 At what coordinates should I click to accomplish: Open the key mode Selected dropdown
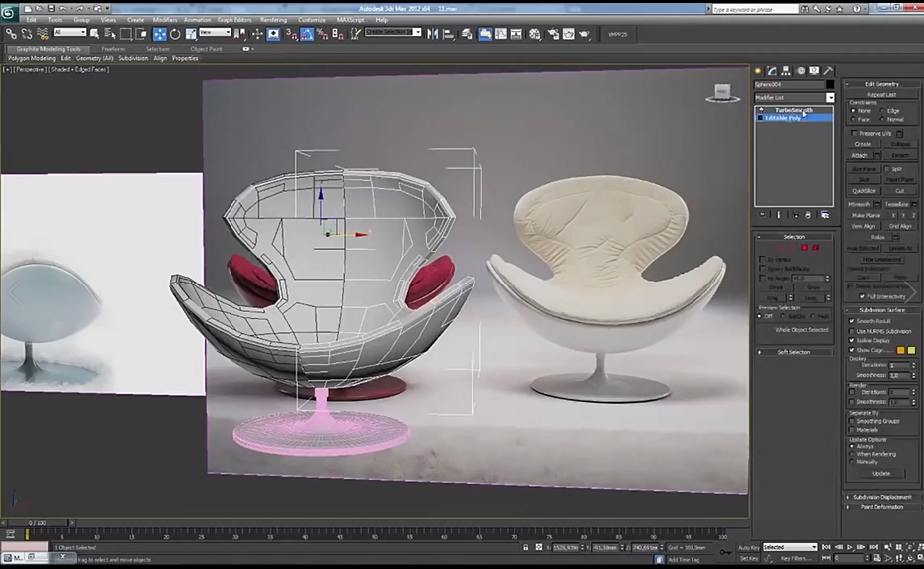click(790, 547)
